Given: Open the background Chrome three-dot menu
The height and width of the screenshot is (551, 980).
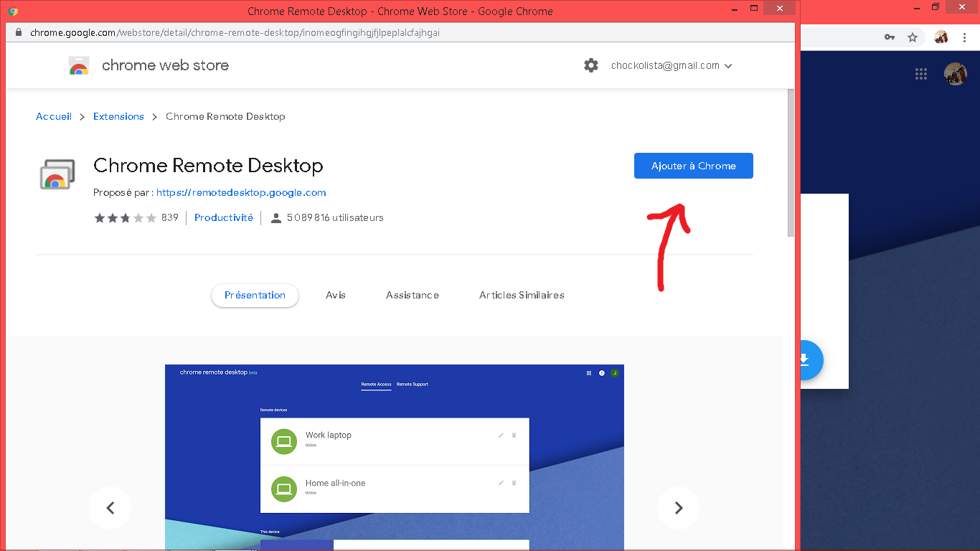Looking at the screenshot, I should 965,37.
